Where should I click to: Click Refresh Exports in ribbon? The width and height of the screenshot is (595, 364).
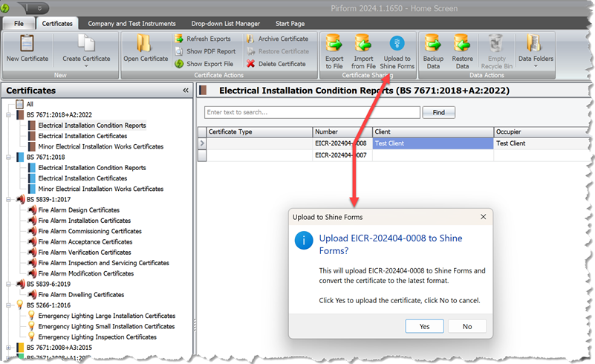pyautogui.click(x=203, y=39)
